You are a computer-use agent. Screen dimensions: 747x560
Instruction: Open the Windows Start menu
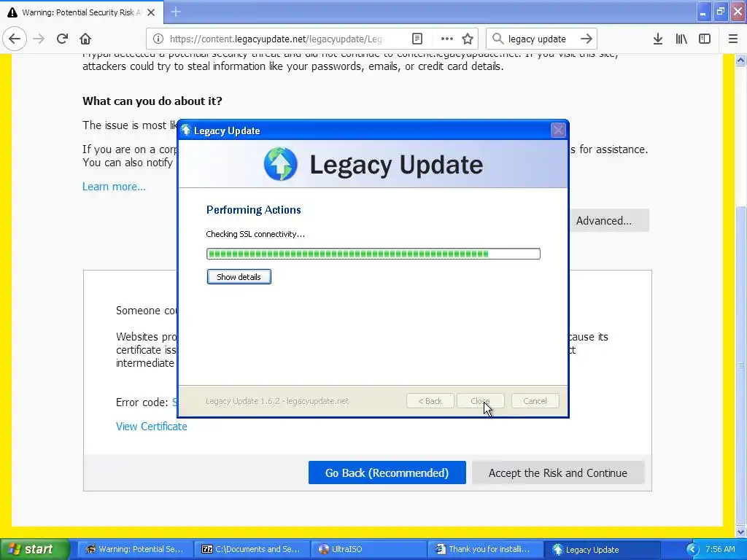(34, 549)
